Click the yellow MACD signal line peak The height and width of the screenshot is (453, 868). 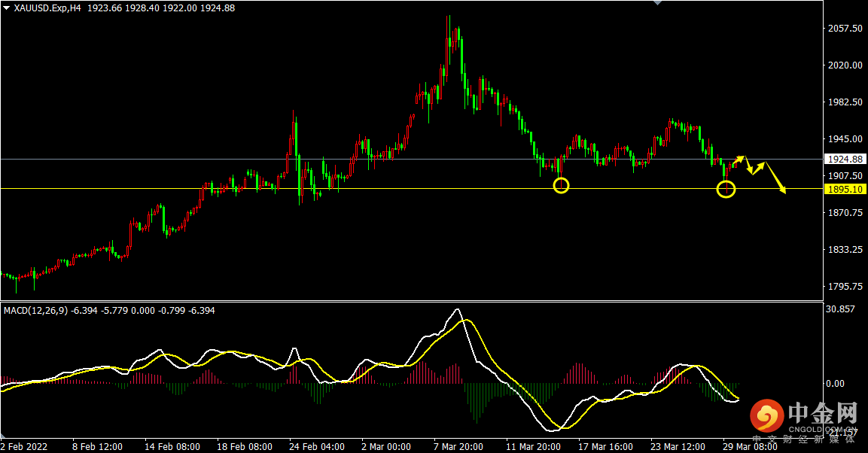[468, 321]
